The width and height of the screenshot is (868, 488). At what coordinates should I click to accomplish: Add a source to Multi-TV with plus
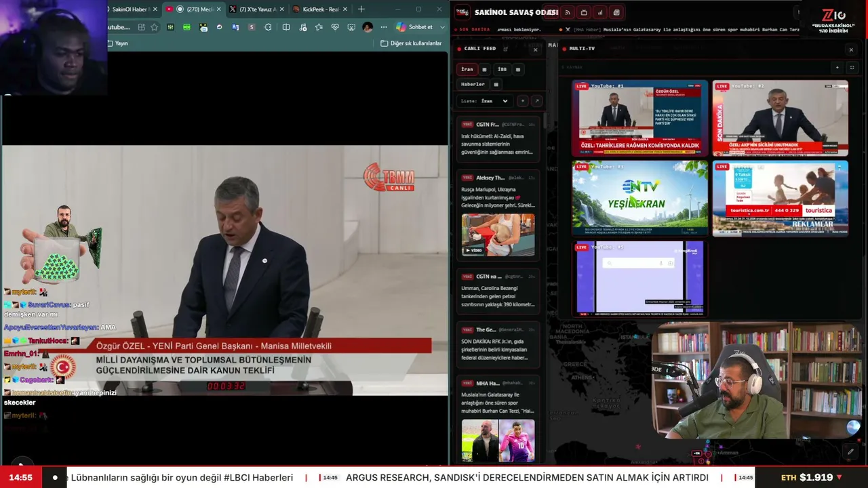click(x=837, y=67)
